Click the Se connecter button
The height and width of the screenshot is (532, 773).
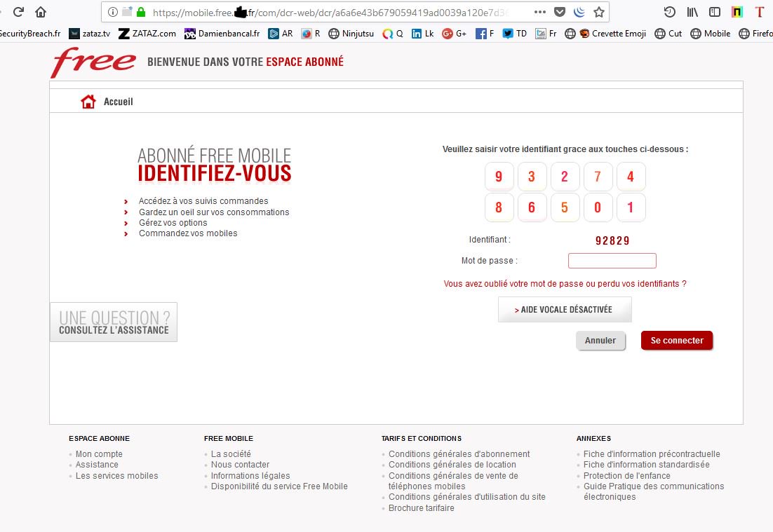[676, 341]
